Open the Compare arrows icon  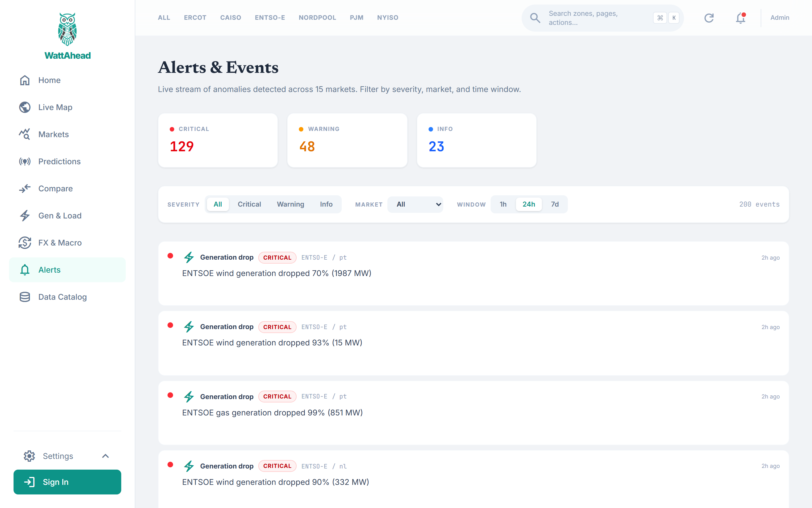[25, 189]
